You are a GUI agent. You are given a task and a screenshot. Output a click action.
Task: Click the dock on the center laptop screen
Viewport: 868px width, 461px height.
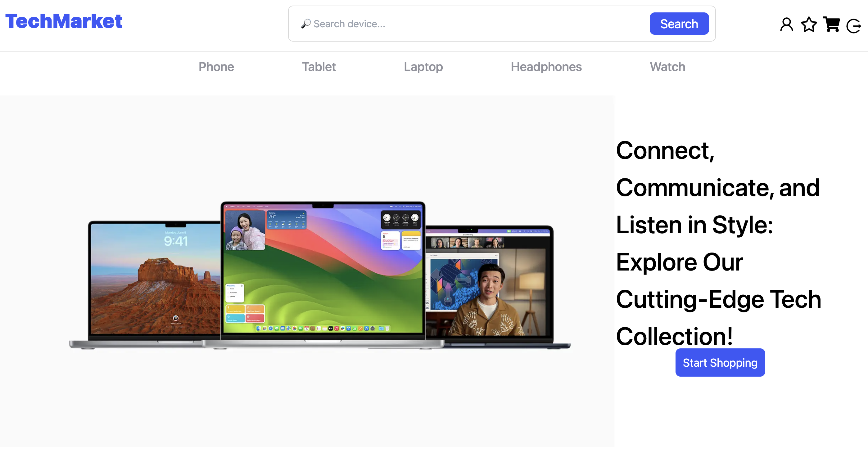[323, 328]
